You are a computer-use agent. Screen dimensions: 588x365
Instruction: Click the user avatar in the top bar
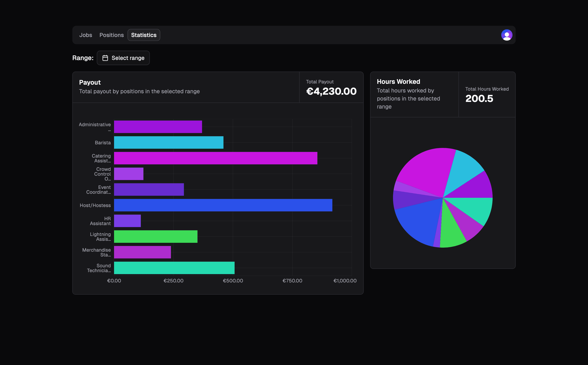(x=506, y=35)
